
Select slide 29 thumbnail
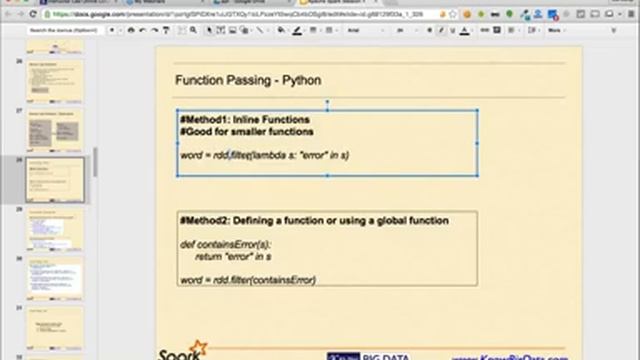point(55,229)
